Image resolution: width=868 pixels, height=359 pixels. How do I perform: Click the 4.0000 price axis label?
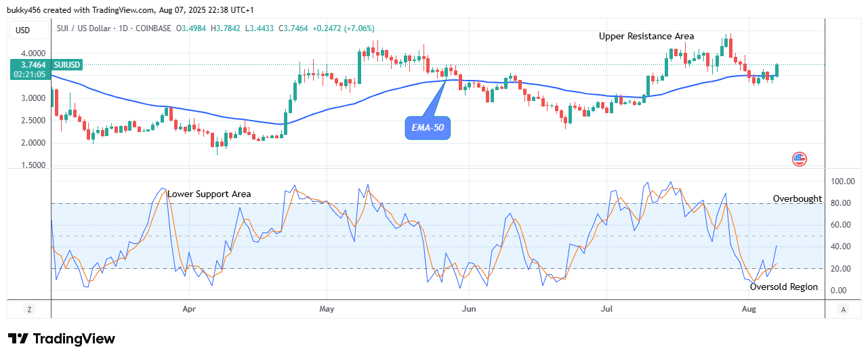(32, 54)
